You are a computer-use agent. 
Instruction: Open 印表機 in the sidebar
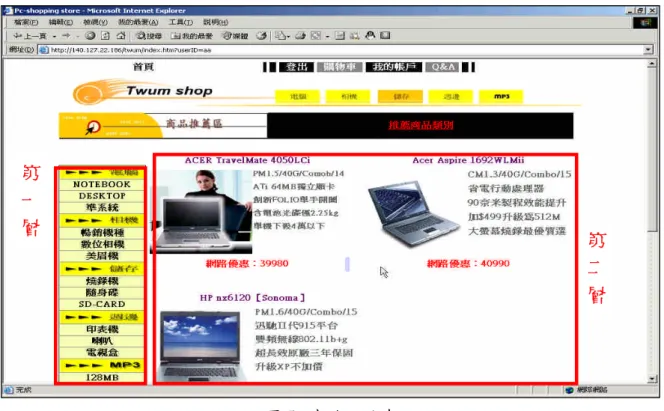tap(102, 329)
